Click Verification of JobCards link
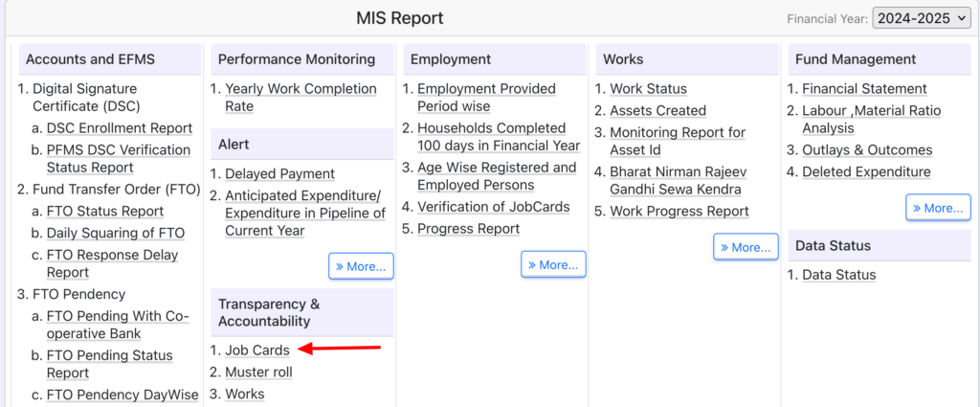The image size is (980, 407). (493, 207)
